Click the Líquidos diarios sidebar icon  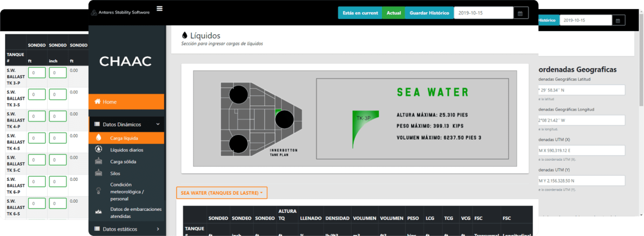[x=99, y=150]
